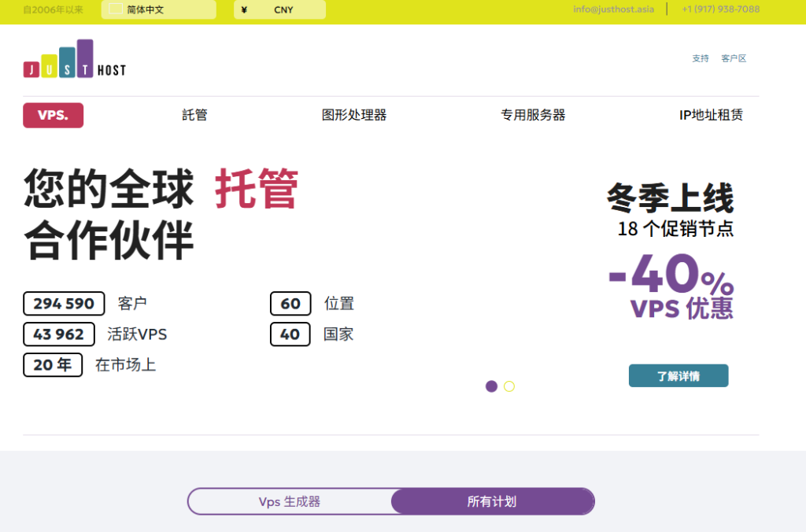
Task: Click the info@justhost.asia email link
Action: point(613,9)
